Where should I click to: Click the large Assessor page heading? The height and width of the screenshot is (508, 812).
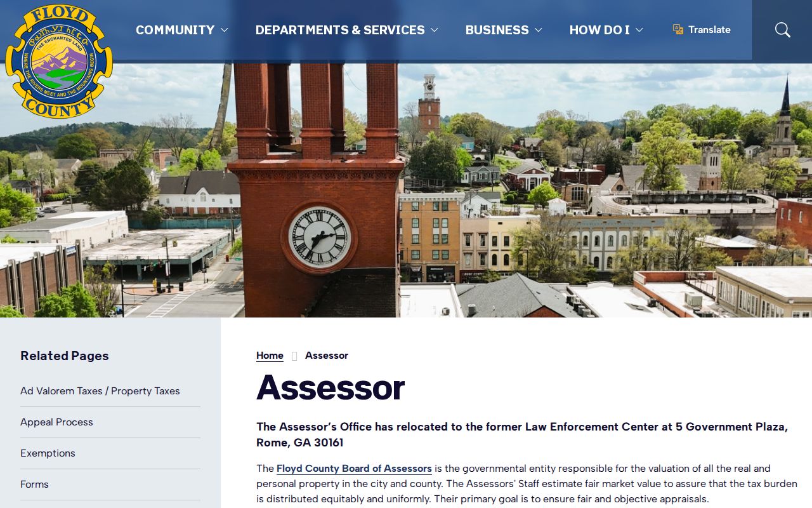point(331,387)
